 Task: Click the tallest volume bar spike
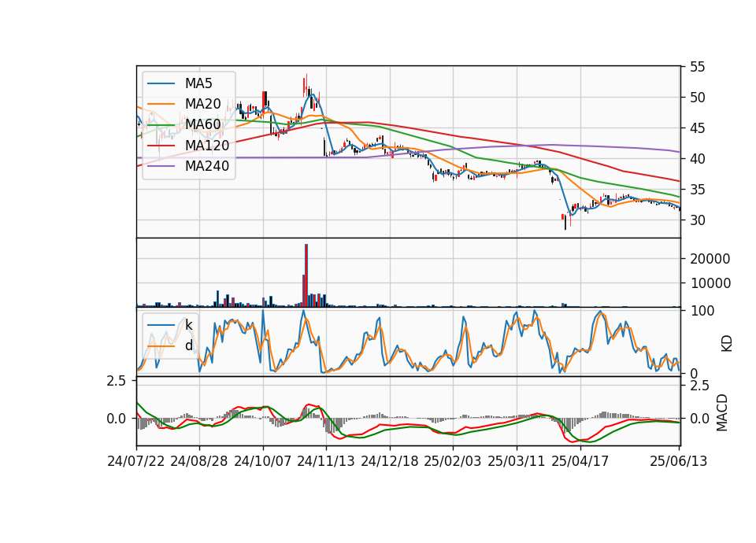pyautogui.click(x=306, y=275)
